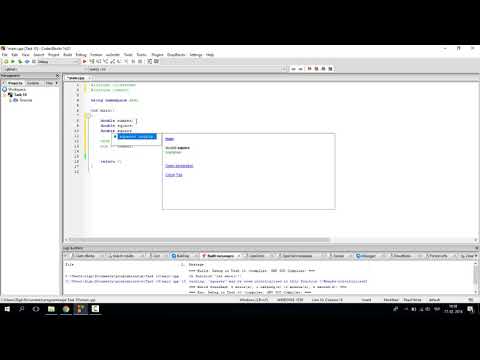Click the debugger Various info icon

tap(156, 61)
